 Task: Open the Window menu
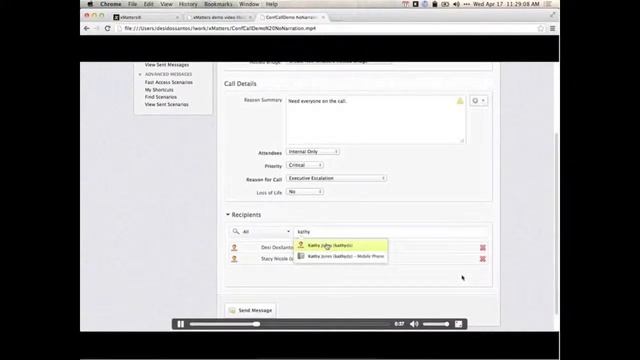pos(249,4)
